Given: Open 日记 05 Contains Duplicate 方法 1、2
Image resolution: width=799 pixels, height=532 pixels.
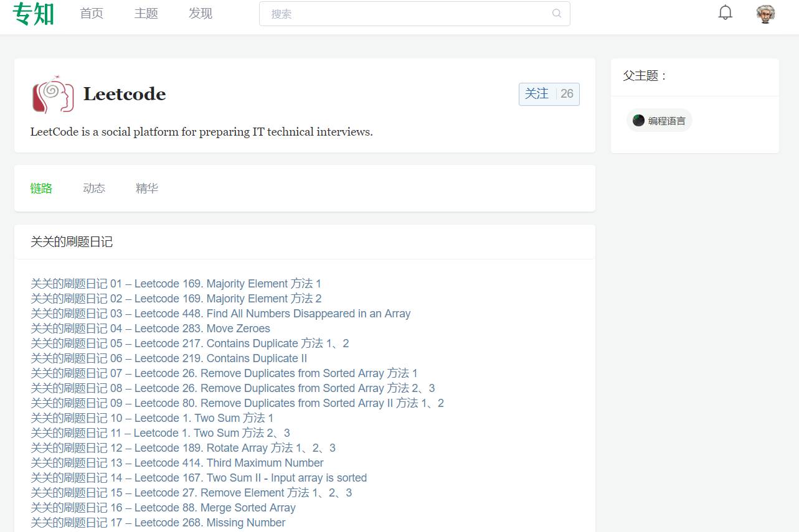Looking at the screenshot, I should point(190,343).
